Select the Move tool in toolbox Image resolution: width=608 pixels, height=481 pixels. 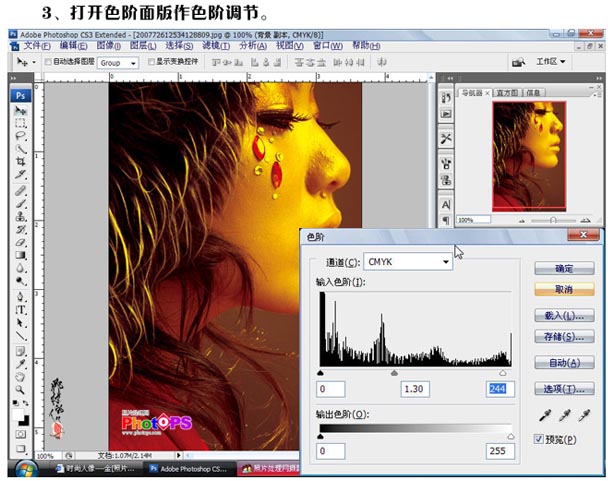coord(21,111)
